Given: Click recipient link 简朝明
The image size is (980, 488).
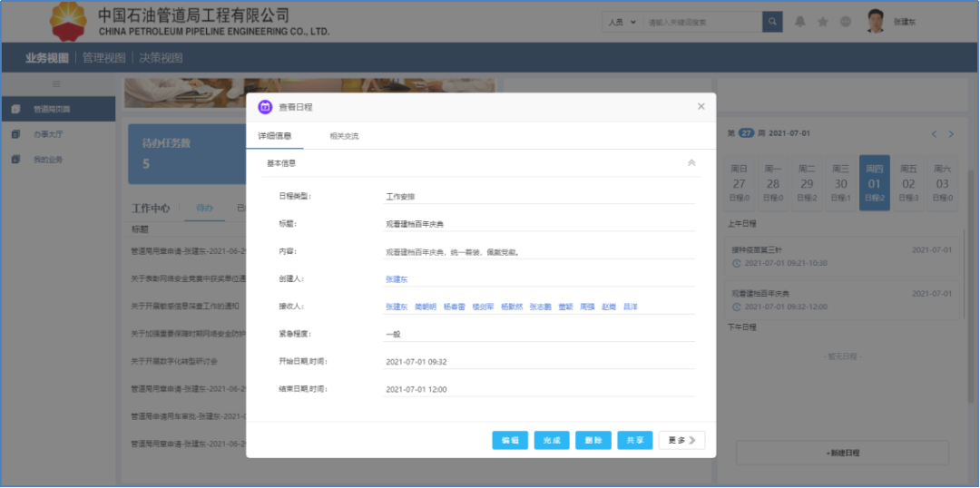Looking at the screenshot, I should tap(426, 307).
